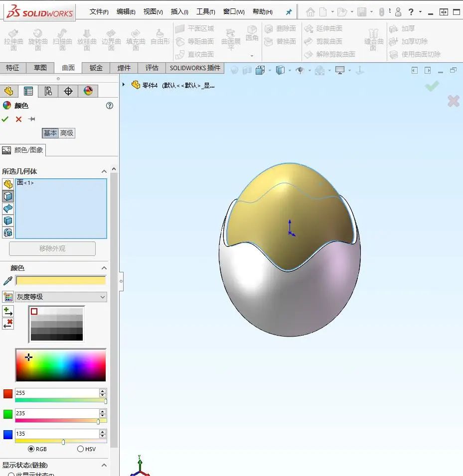
Task: Open the 填充曲面 (Filled Surface) tool
Action: tap(135, 40)
